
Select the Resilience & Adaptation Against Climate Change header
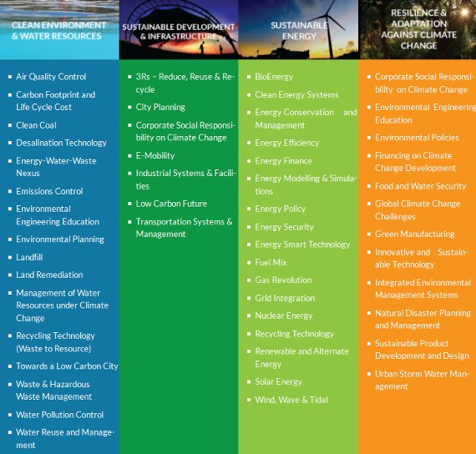pyautogui.click(x=417, y=29)
